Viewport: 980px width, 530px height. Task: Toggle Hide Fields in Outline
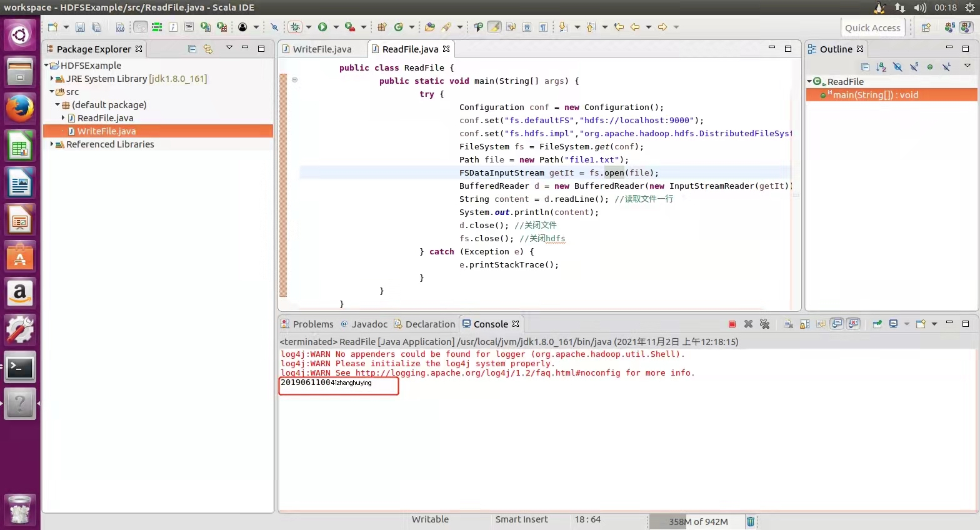click(897, 67)
